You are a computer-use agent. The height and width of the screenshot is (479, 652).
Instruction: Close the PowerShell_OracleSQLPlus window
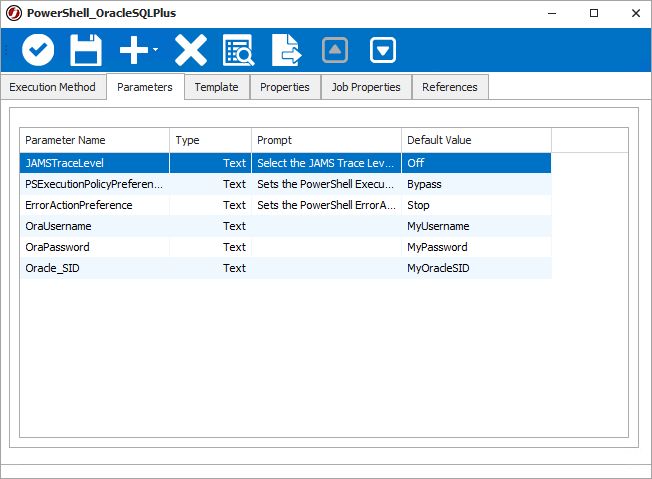[x=636, y=13]
